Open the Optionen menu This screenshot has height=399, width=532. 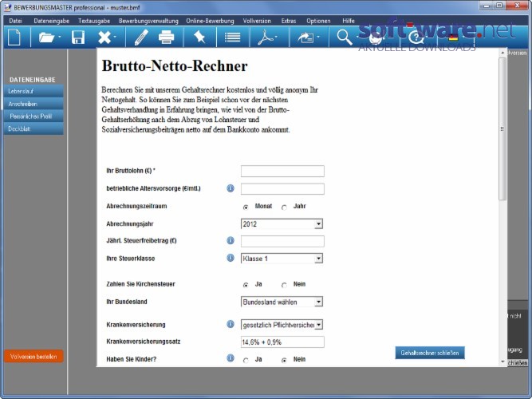[318, 21]
